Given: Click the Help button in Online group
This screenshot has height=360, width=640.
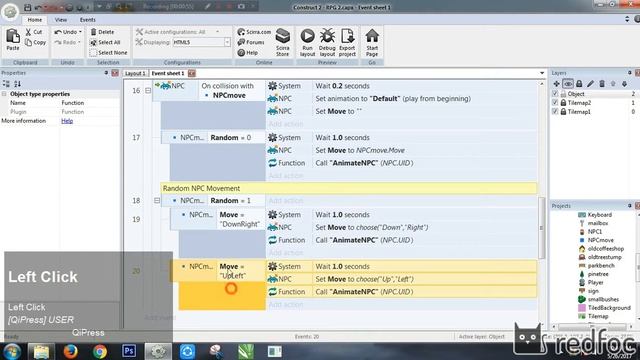Looking at the screenshot, I should click(248, 53).
